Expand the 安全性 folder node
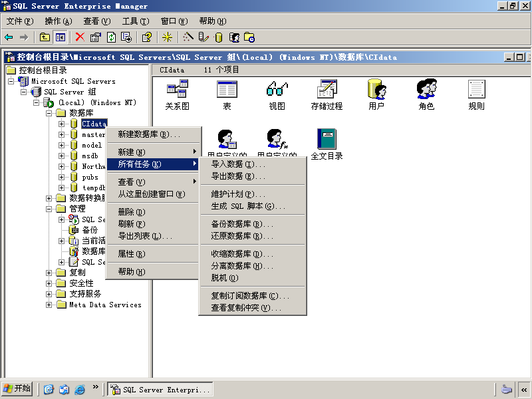 click(49, 283)
